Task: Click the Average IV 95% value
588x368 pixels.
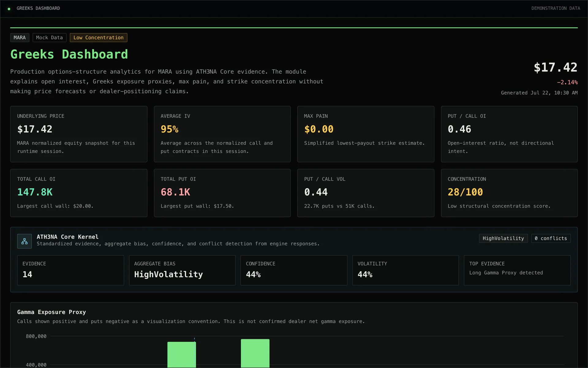Action: (x=170, y=129)
